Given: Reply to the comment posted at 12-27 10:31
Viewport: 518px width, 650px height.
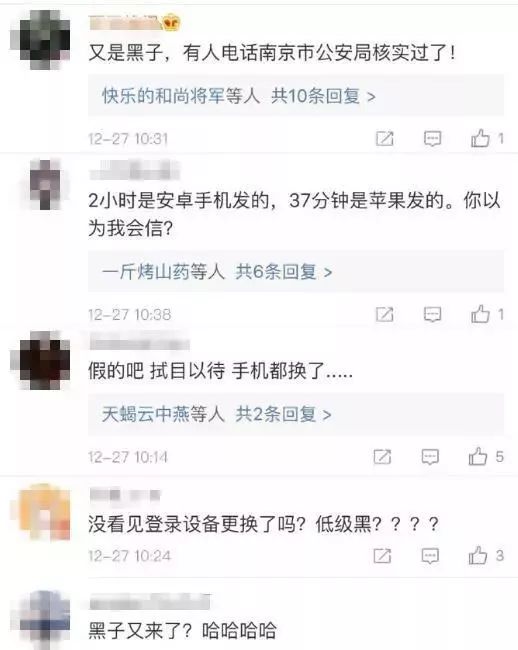Looking at the screenshot, I should pos(432,138).
